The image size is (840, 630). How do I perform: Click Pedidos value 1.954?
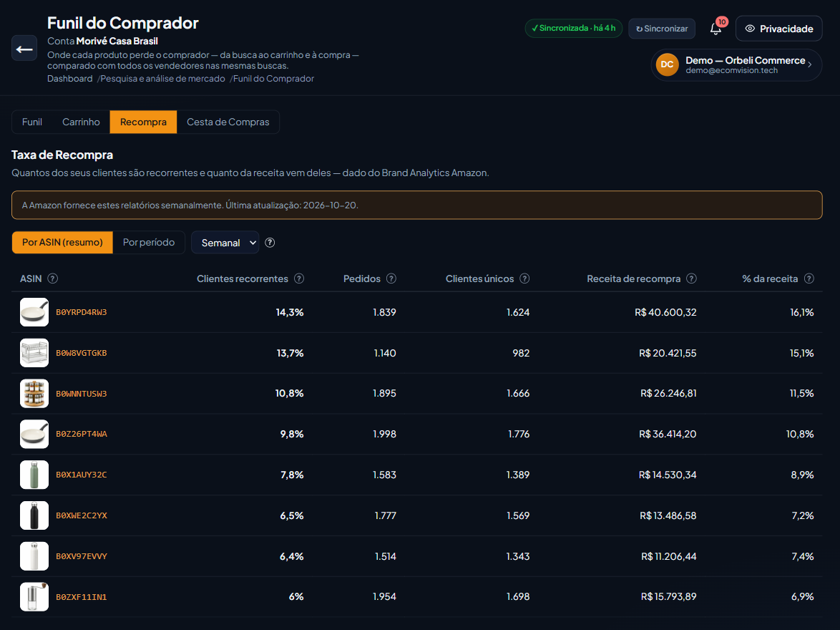[x=385, y=596]
